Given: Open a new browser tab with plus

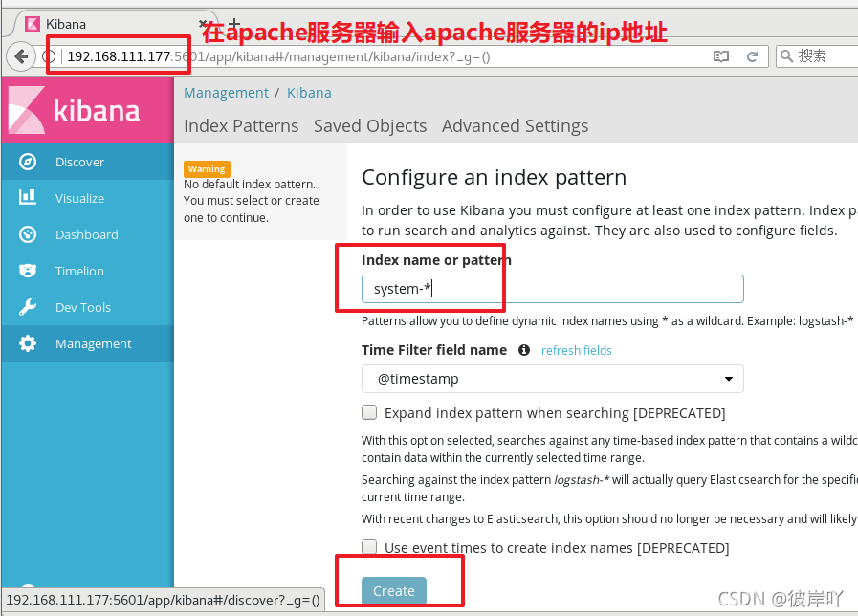Looking at the screenshot, I should (x=234, y=24).
